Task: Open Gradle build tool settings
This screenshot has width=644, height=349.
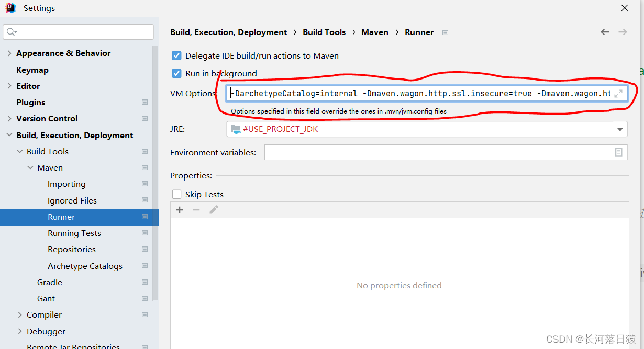Action: click(50, 283)
